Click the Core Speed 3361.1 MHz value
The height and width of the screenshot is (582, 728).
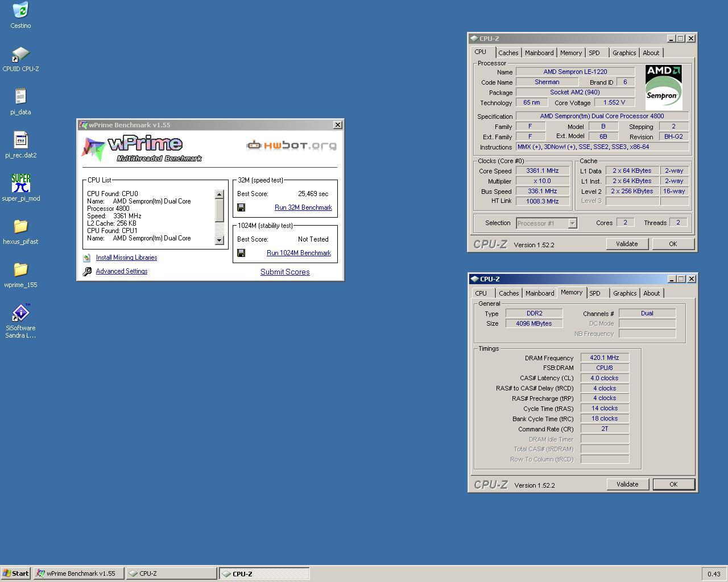(x=542, y=171)
